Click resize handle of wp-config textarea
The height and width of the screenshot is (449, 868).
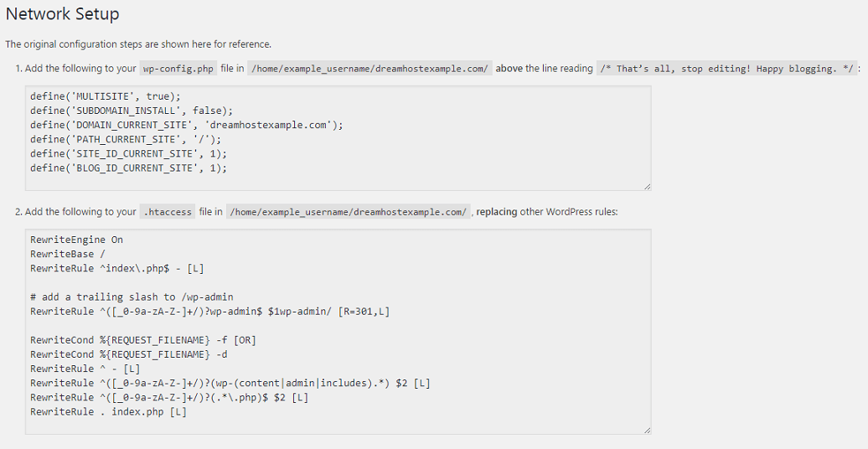tap(647, 187)
